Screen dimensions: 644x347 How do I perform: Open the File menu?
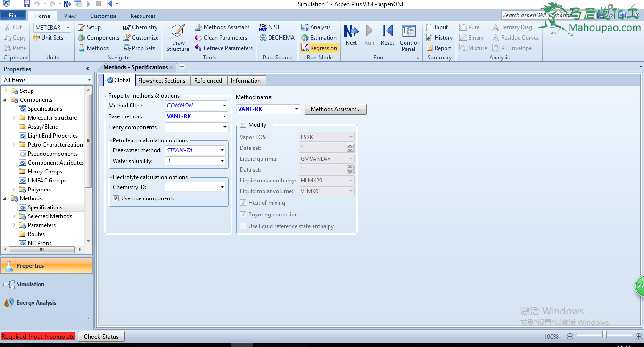click(13, 16)
